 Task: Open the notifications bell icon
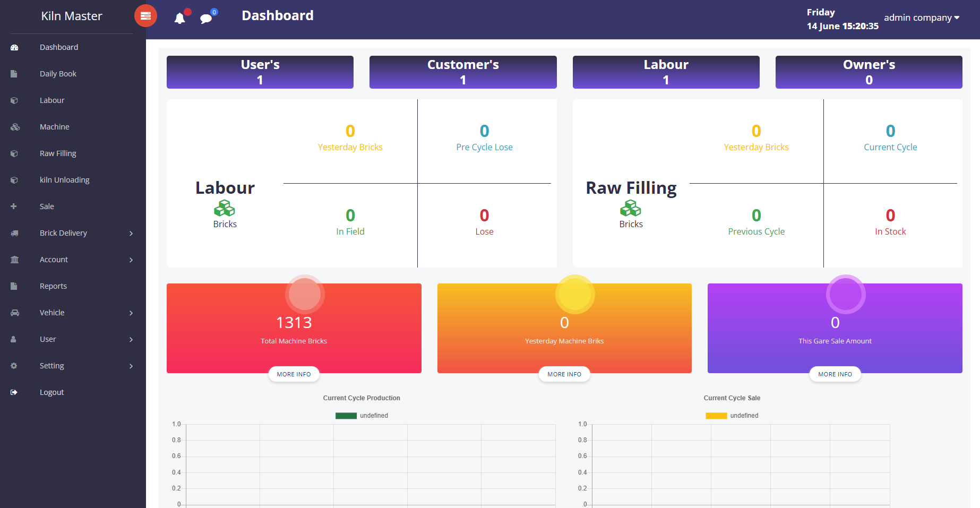tap(180, 19)
